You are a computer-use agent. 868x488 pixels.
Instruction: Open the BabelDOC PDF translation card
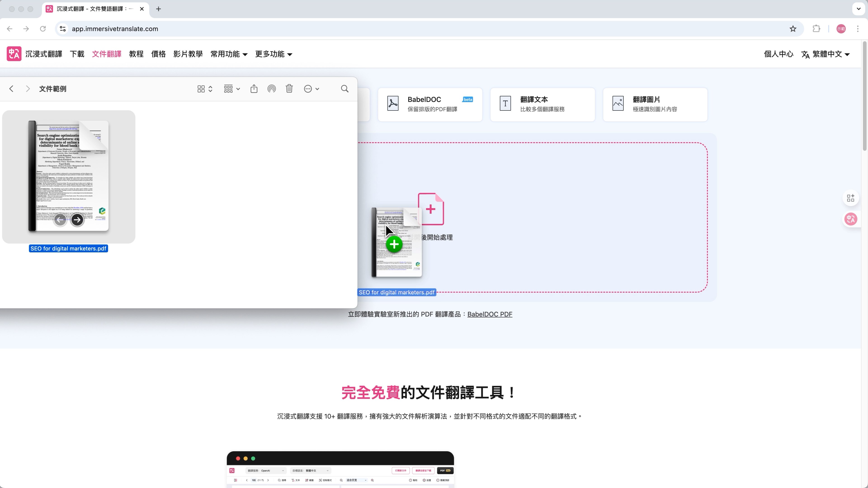point(430,104)
